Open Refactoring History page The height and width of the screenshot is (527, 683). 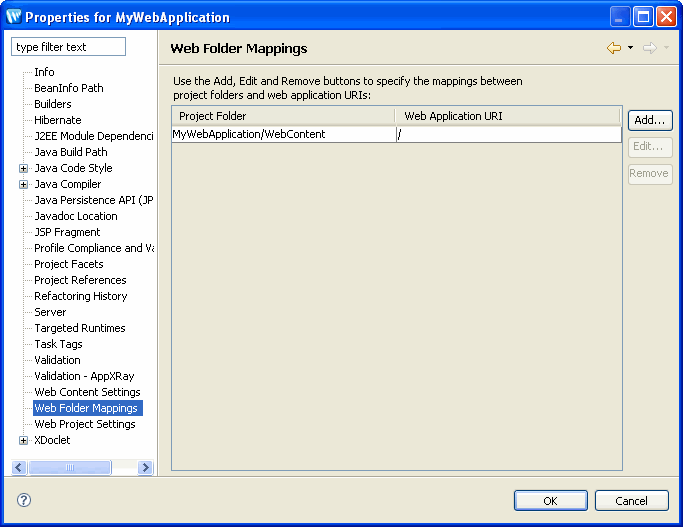pos(81,297)
